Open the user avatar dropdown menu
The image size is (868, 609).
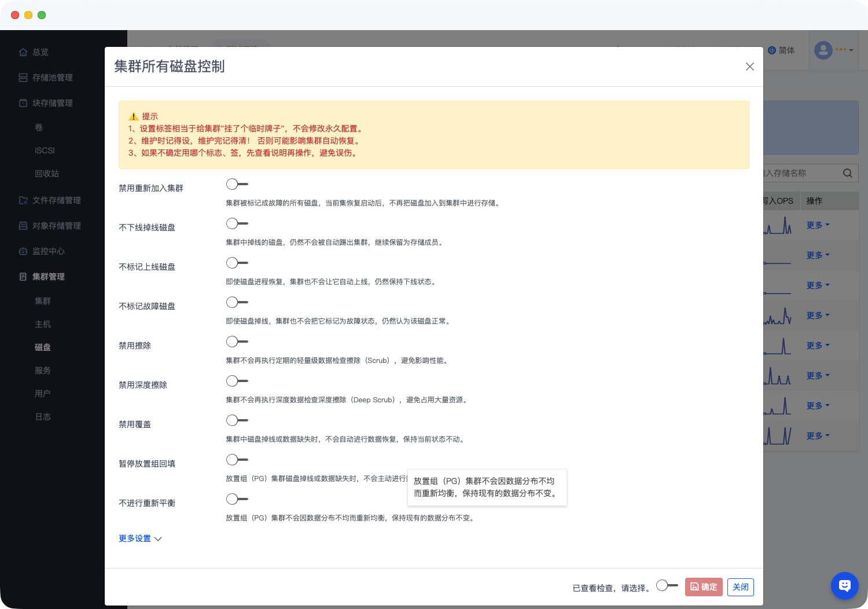(x=834, y=50)
